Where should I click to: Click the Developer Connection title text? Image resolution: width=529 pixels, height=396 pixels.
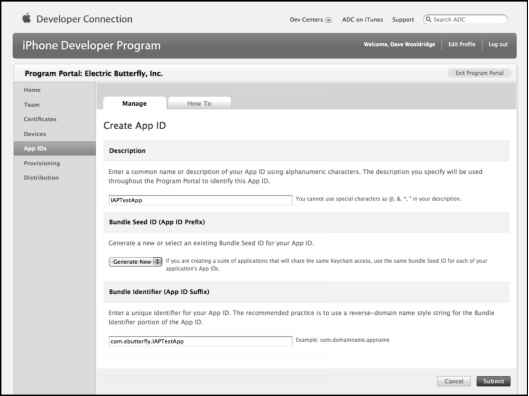(84, 19)
